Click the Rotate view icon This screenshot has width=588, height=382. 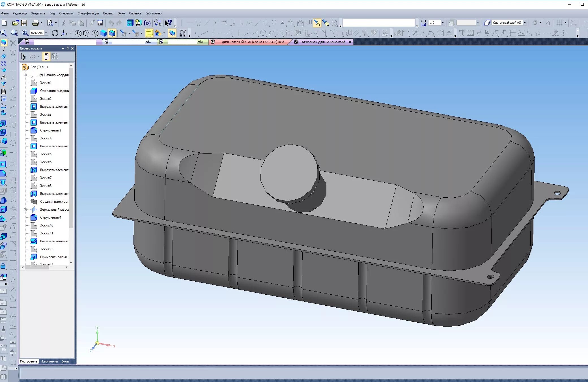click(55, 33)
